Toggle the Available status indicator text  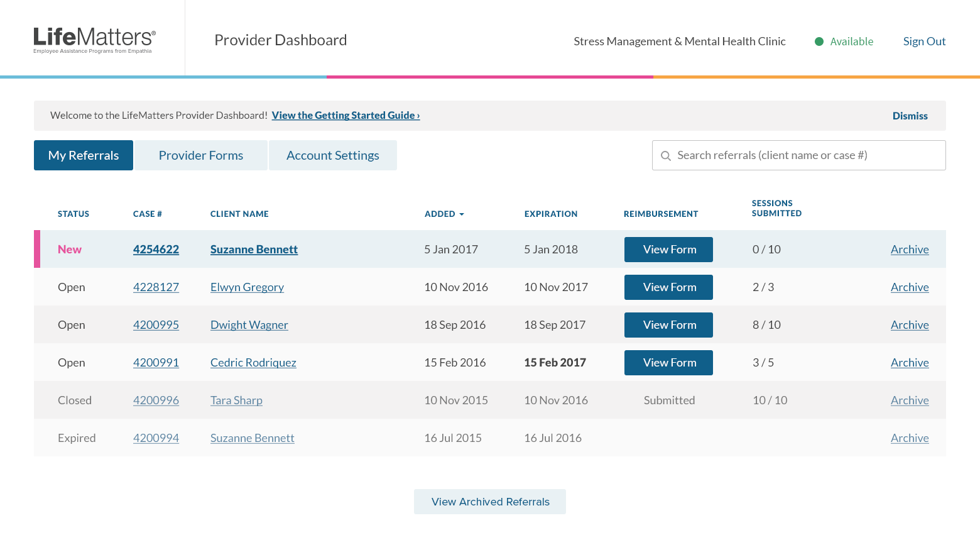[851, 41]
